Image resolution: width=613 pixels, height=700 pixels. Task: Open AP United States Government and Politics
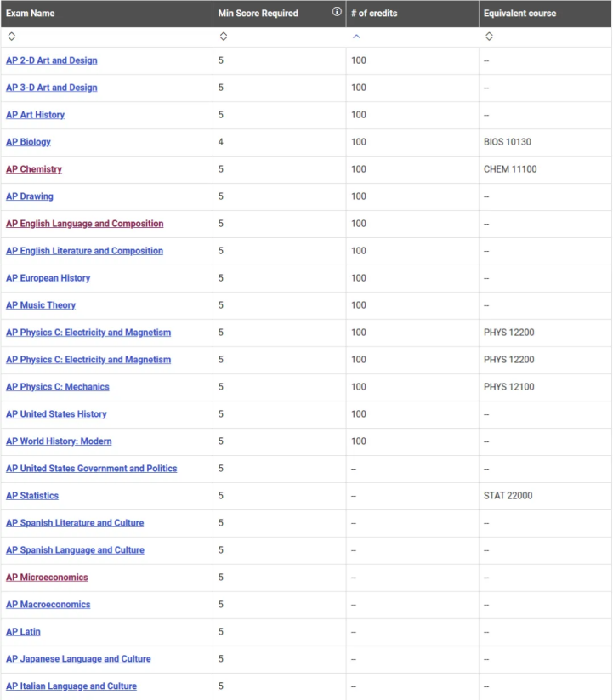(92, 469)
